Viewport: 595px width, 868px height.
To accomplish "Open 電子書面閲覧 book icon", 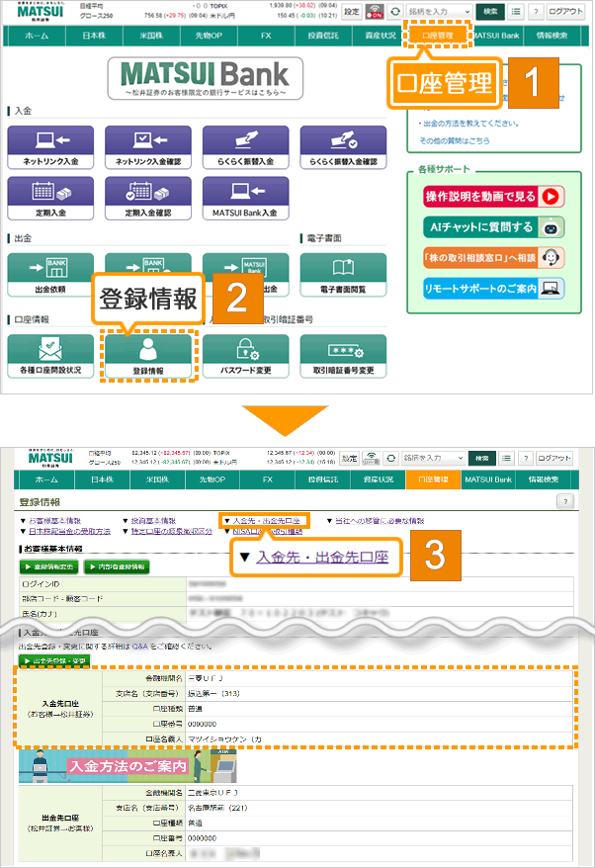I will coord(343,275).
